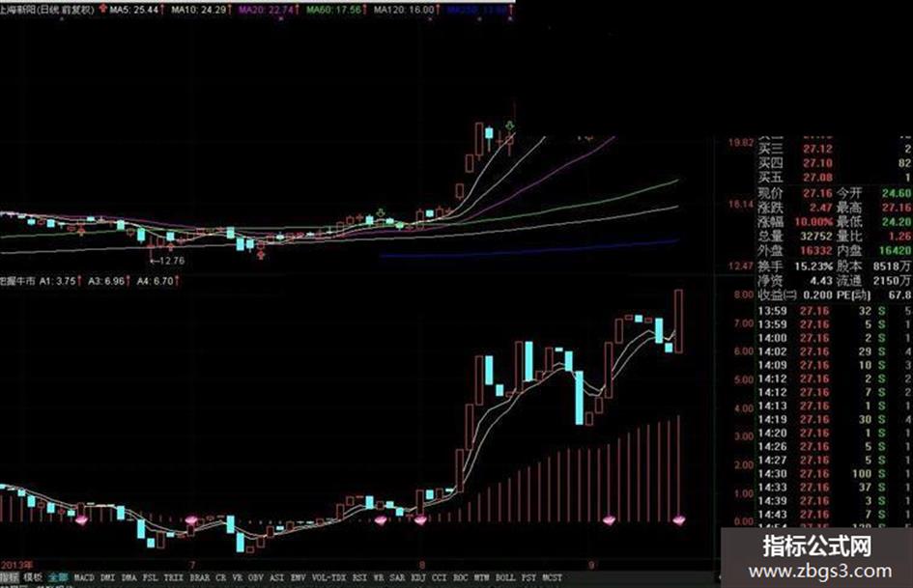This screenshot has height=588, width=913.
Task: Switch to the MACD indicator tab
Action: (84, 577)
